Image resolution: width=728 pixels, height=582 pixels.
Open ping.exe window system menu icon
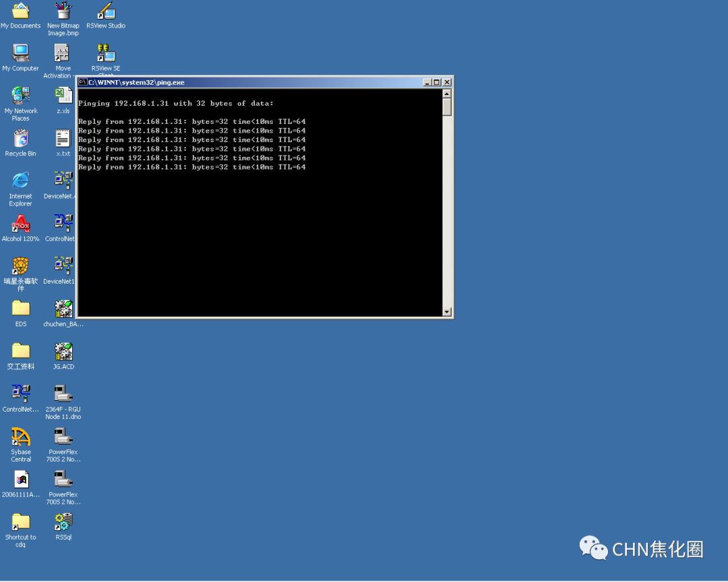[83, 82]
